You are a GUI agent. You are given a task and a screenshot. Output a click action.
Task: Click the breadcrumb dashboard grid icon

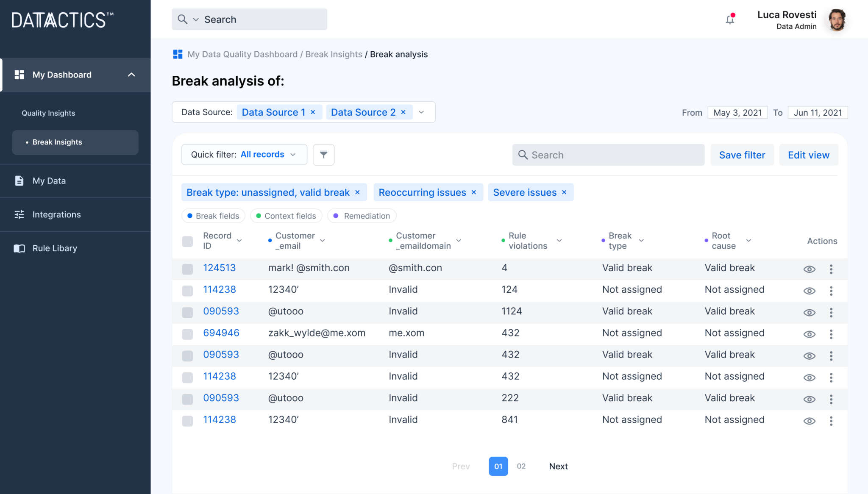pyautogui.click(x=178, y=54)
